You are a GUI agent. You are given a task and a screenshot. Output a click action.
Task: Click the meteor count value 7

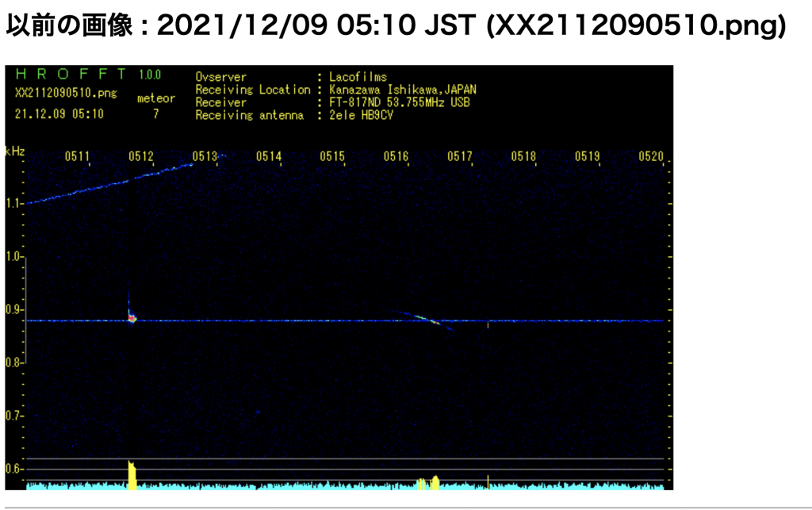pyautogui.click(x=155, y=114)
